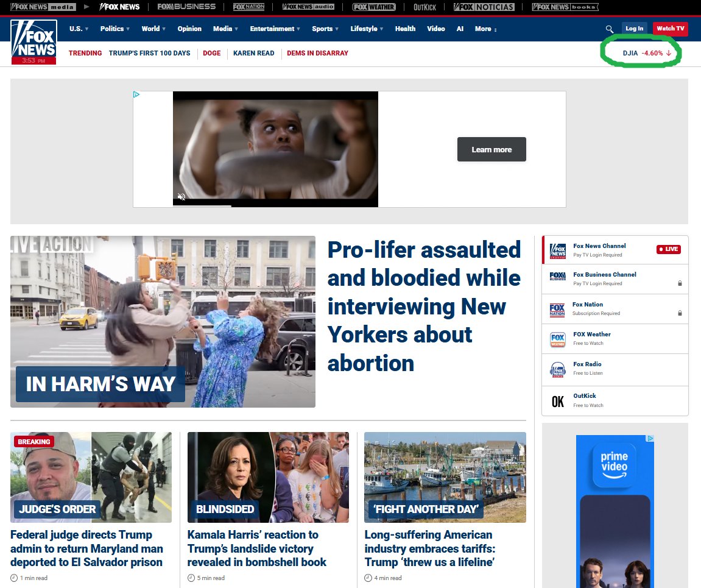Click the FOX Weather logo icon
Viewport: 701px width, 588px height.
pos(557,339)
